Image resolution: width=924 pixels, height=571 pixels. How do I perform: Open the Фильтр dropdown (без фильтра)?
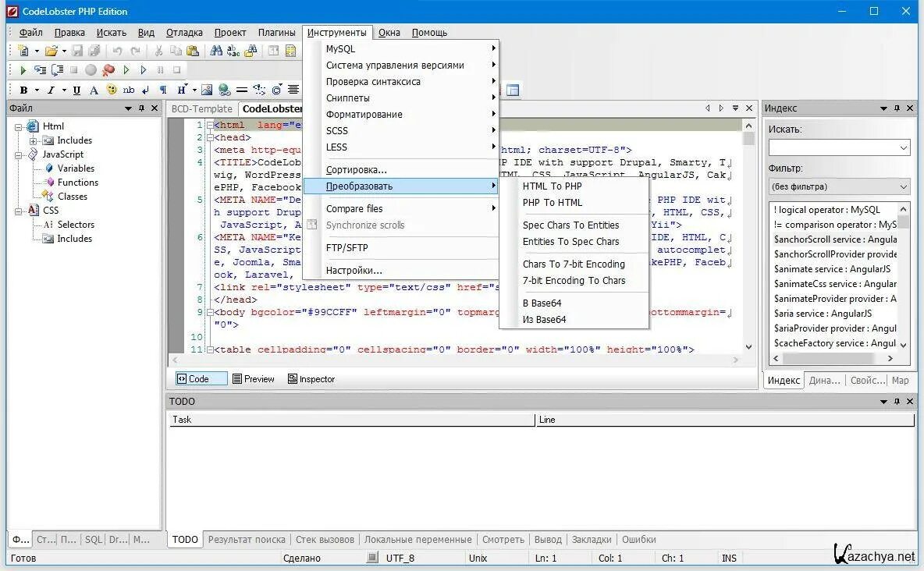coord(839,186)
